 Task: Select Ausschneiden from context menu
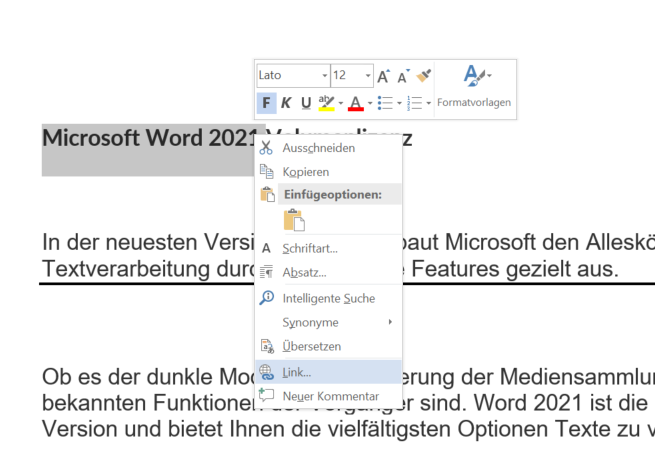click(328, 148)
